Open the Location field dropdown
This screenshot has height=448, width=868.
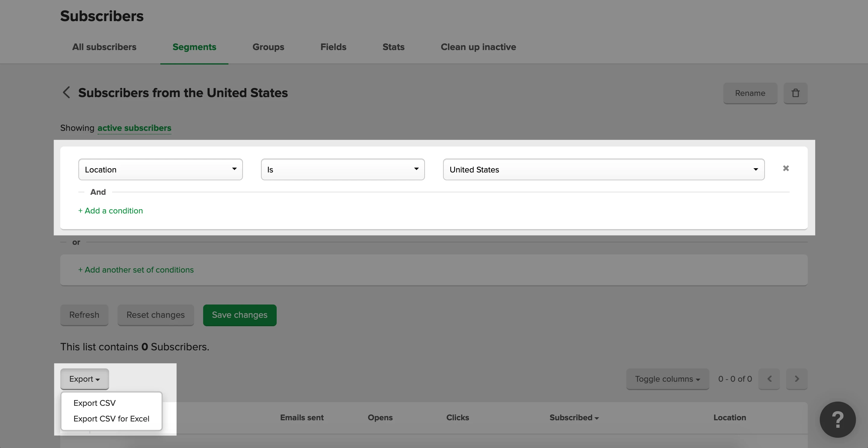(160, 169)
